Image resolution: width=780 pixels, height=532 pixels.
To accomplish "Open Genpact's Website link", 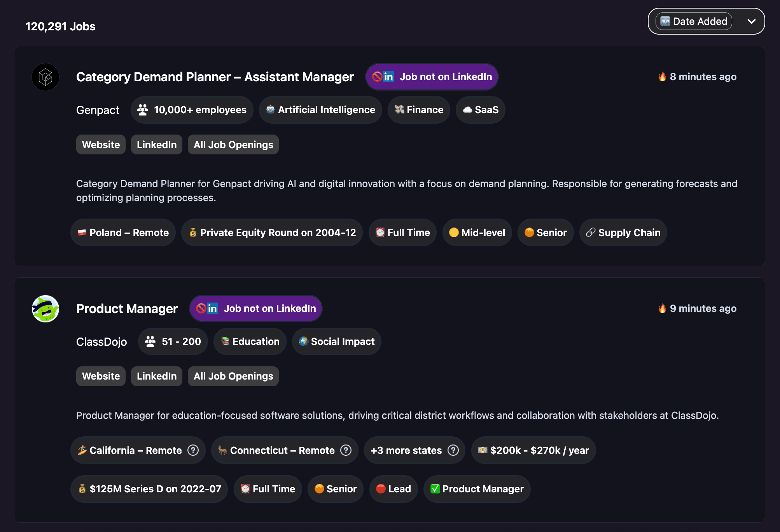I will tap(101, 145).
